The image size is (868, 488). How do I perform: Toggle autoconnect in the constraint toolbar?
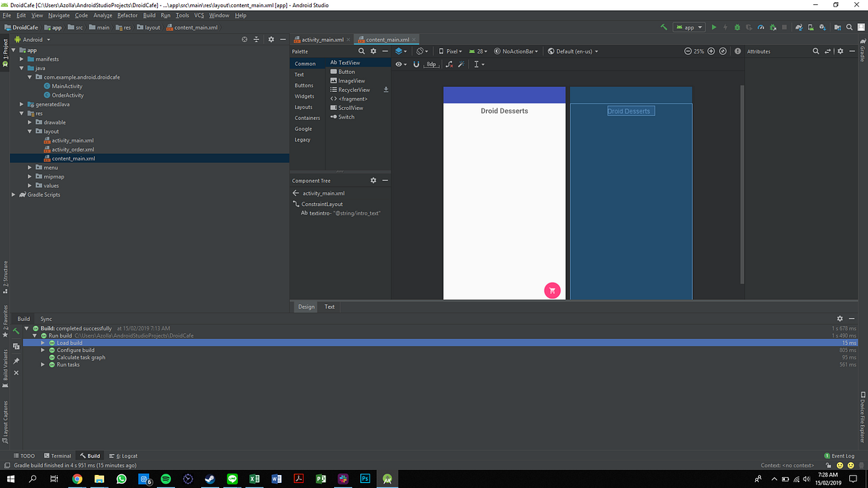click(x=416, y=64)
